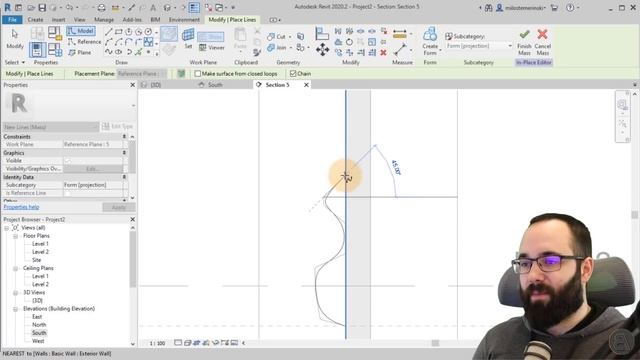This screenshot has height=360, width=640.
Task: Open the Manage ribbon tab
Action: pos(104,20)
